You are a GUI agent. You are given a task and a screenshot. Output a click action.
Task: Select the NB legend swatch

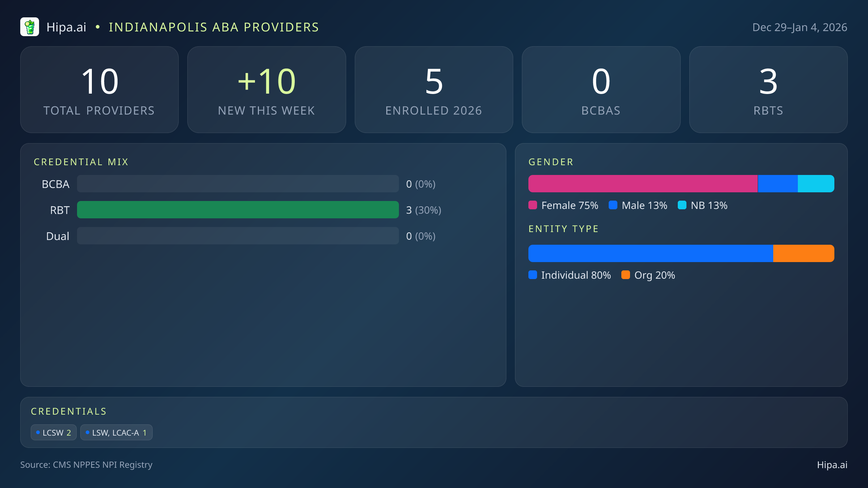(x=683, y=205)
